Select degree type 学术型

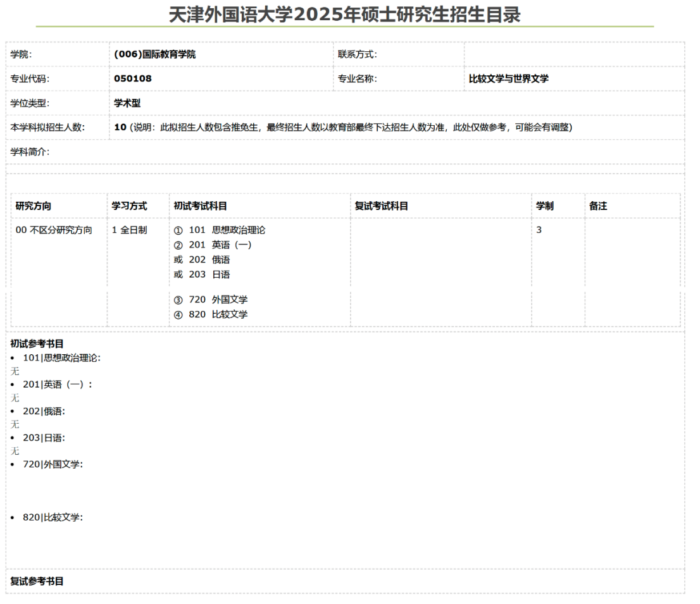coord(127,103)
